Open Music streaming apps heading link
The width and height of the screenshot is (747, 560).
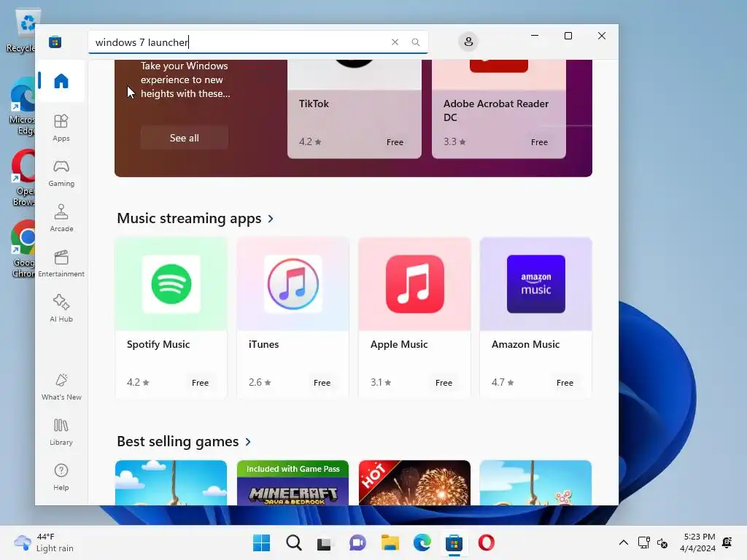pos(189,219)
